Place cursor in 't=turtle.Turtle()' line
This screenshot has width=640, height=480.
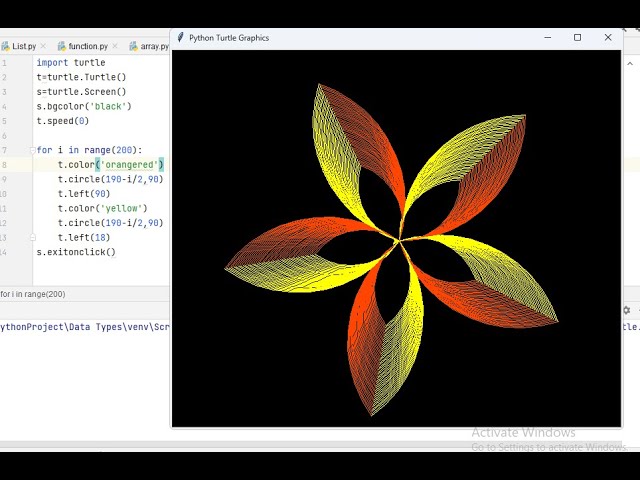[81, 77]
